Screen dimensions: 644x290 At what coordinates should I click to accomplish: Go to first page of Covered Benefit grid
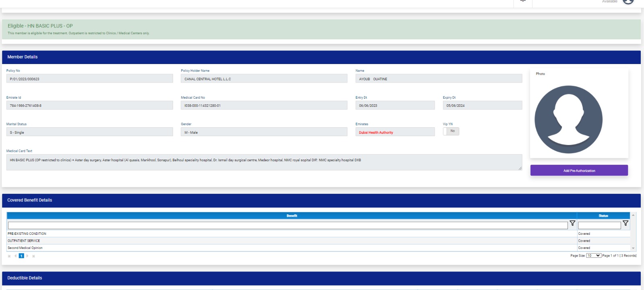pyautogui.click(x=9, y=256)
